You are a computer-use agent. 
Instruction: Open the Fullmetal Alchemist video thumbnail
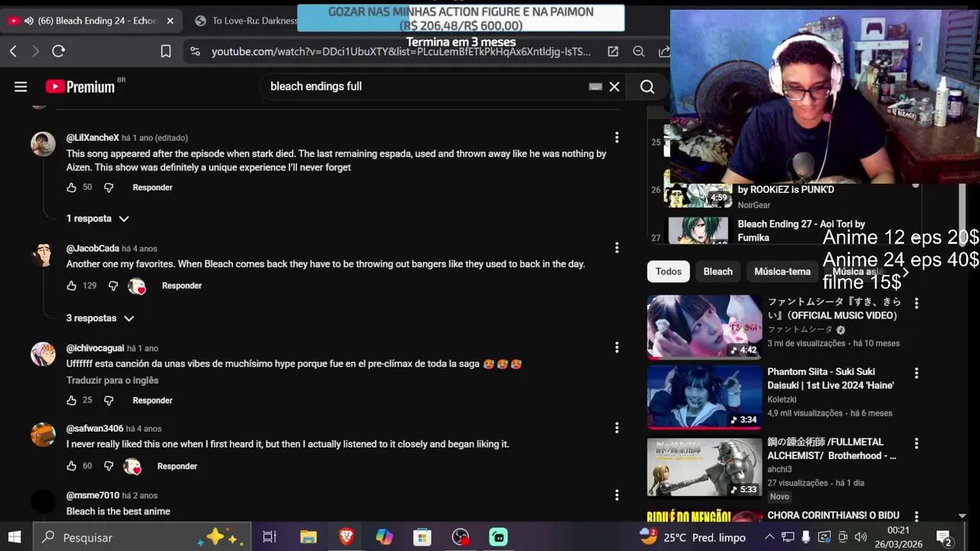pyautogui.click(x=704, y=467)
